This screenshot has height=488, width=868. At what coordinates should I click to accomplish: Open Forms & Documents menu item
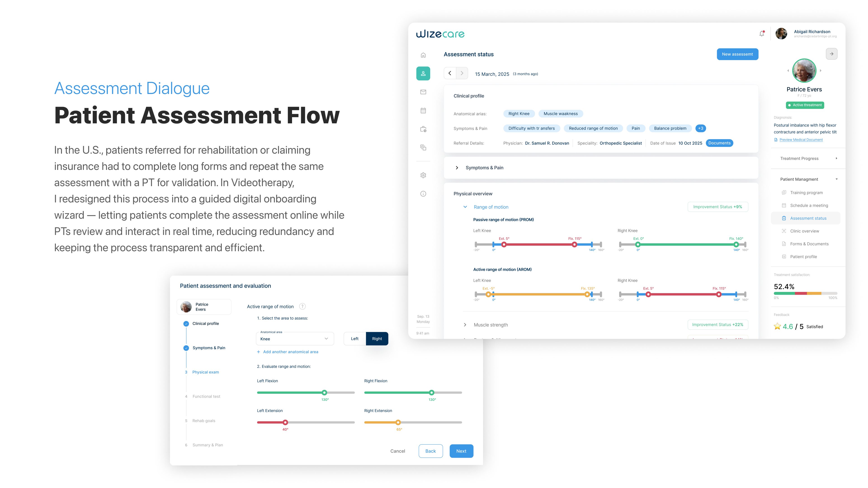(x=806, y=244)
